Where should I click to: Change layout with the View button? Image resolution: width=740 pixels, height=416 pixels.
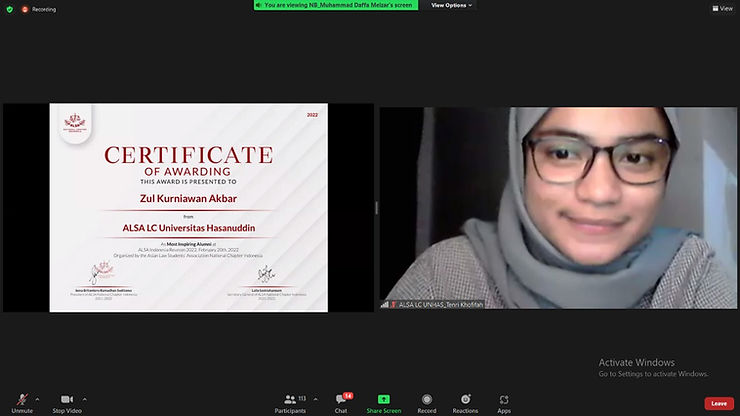[722, 8]
